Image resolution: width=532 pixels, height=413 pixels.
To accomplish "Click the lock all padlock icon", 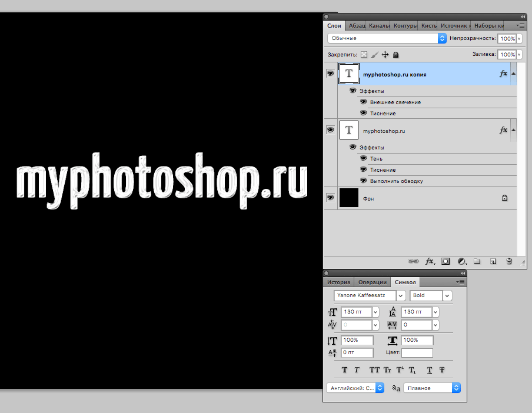I will (x=396, y=55).
